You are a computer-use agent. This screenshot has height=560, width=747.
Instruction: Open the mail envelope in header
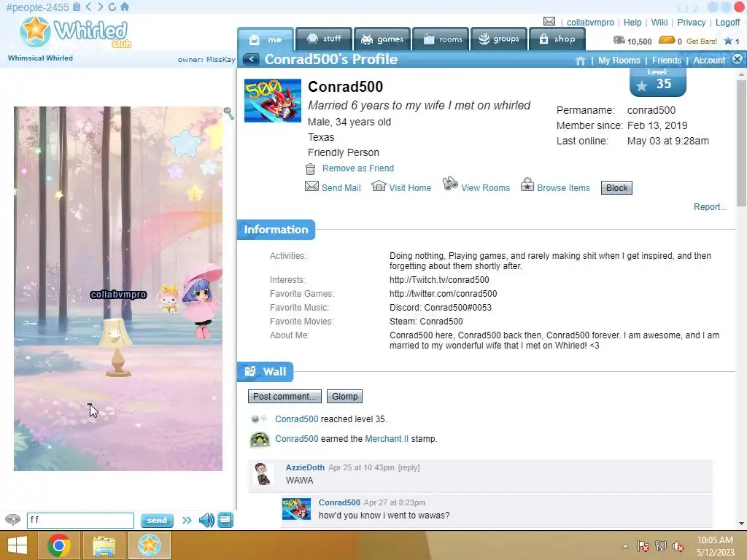point(549,21)
